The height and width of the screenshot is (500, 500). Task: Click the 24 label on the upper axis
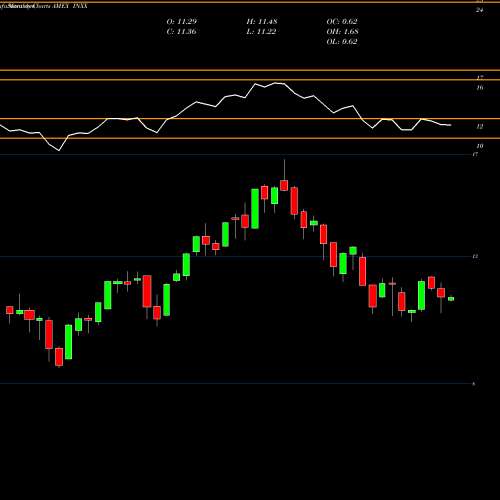(x=480, y=10)
